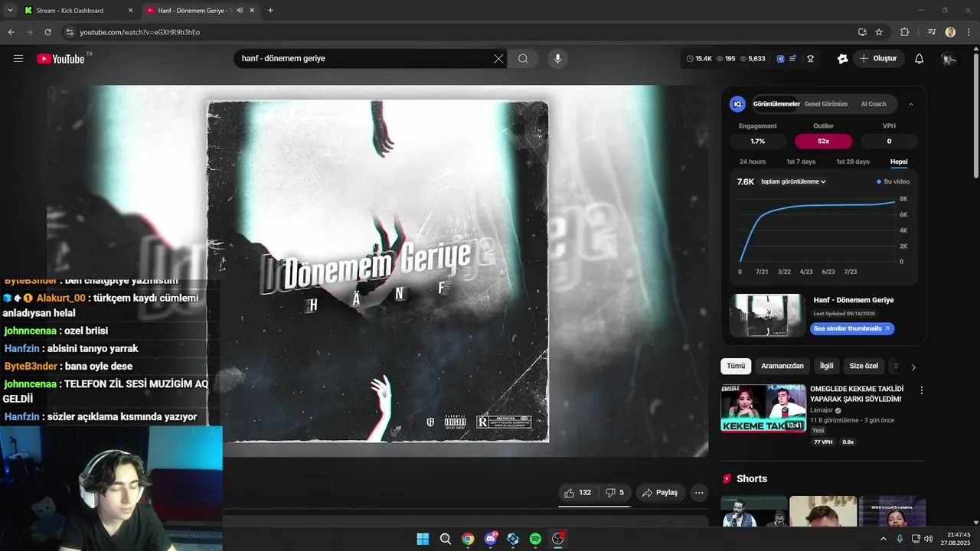Install app icon in the address bar

[x=862, y=32]
